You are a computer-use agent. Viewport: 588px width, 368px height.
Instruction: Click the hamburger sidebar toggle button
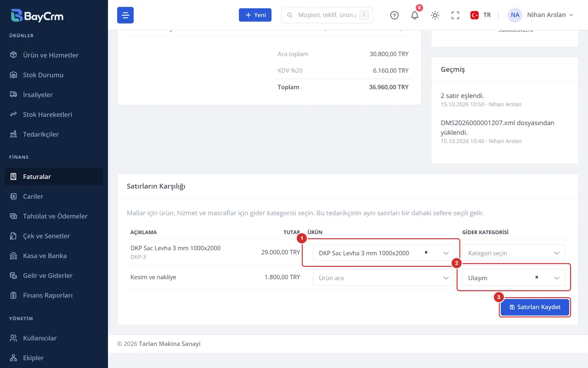[x=125, y=15]
